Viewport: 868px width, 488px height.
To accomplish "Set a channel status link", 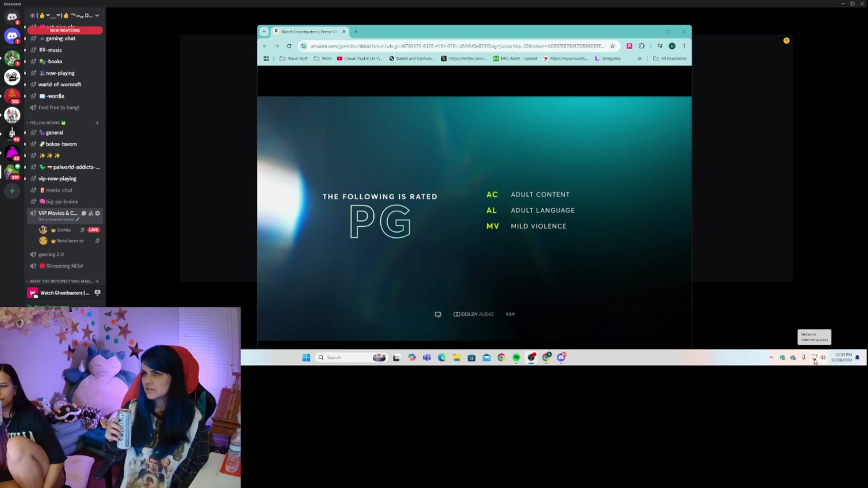I will (x=58, y=220).
